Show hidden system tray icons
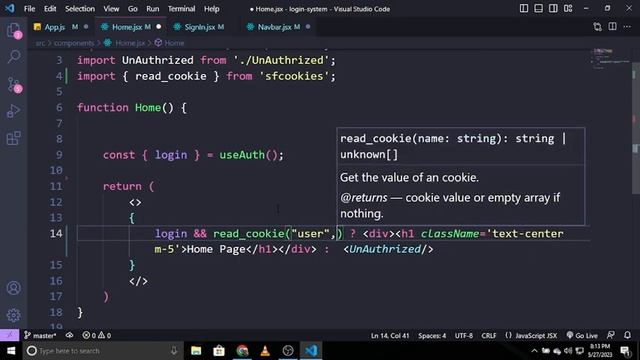This screenshot has width=640, height=360. pyautogui.click(x=534, y=351)
